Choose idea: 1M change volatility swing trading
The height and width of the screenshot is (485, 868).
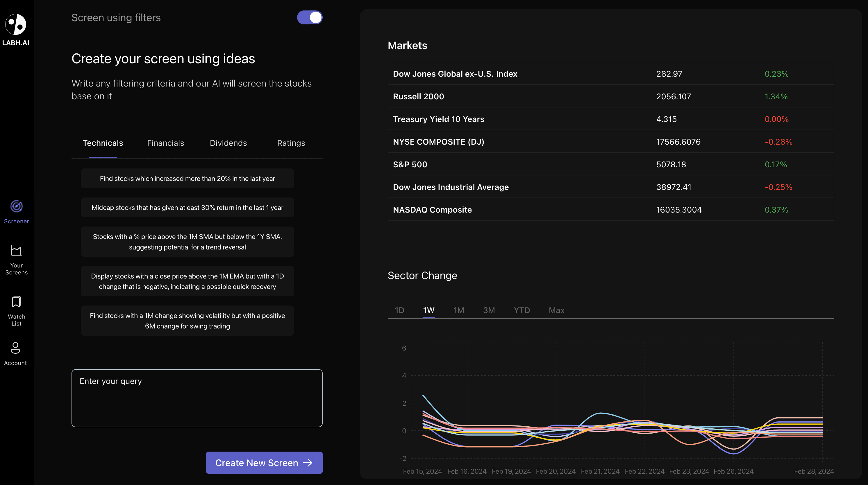(x=187, y=321)
